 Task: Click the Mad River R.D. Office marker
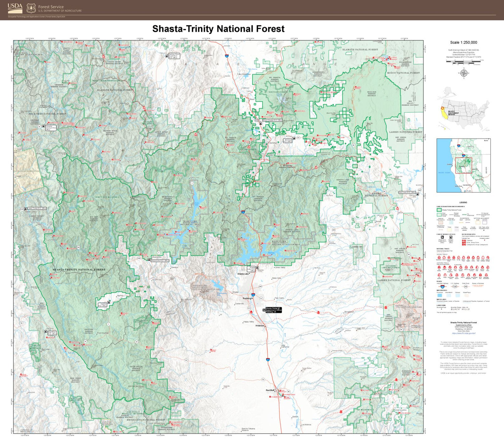(46, 332)
